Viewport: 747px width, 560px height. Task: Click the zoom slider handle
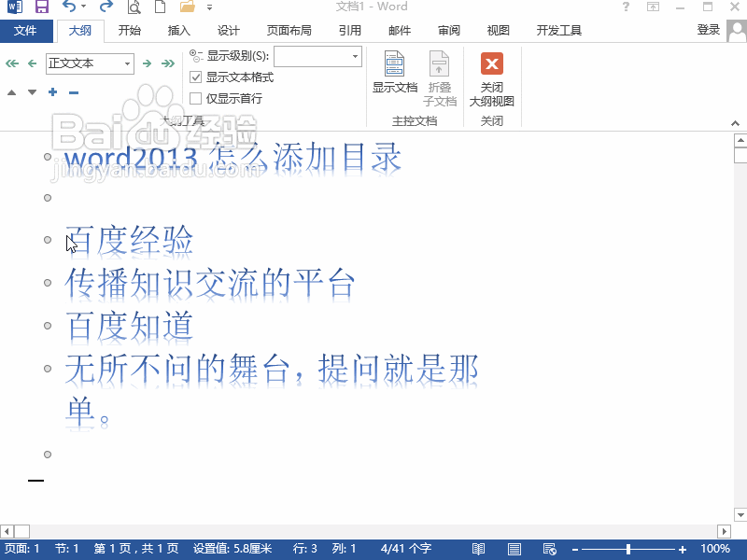click(x=628, y=549)
